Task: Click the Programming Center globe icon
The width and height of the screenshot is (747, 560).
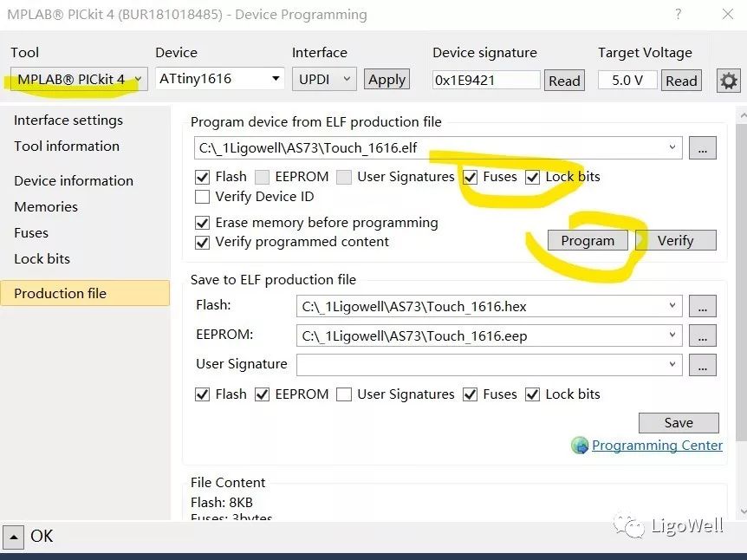Action: coord(580,446)
